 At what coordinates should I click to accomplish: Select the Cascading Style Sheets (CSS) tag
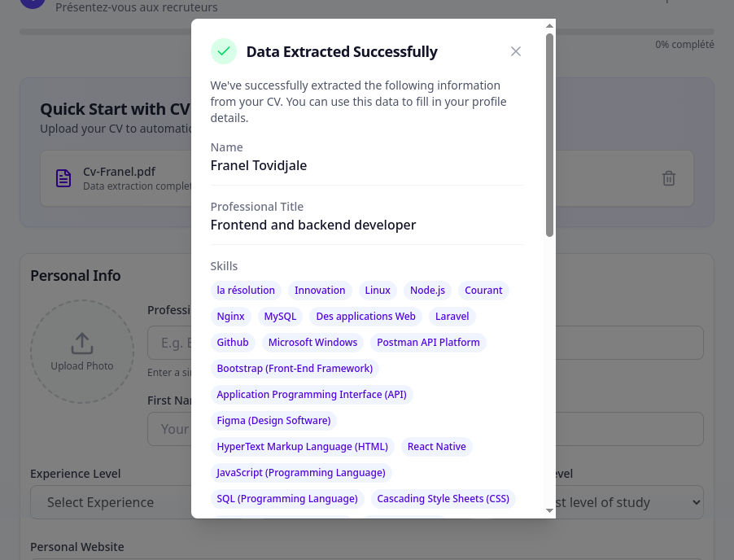pos(443,499)
